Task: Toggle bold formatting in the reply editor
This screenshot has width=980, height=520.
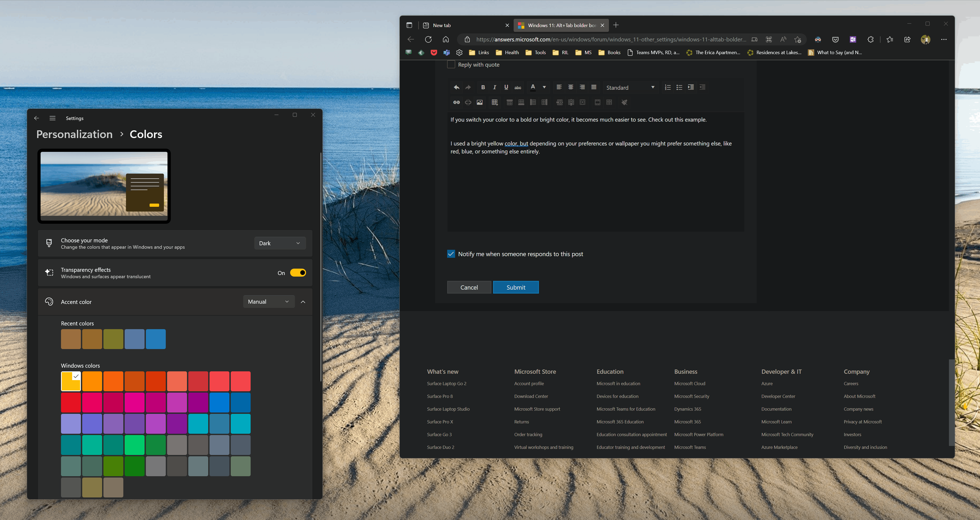Action: 483,87
